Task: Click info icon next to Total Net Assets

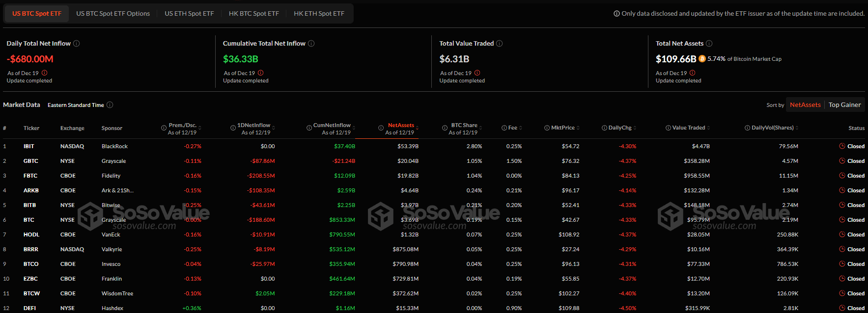Action: pyautogui.click(x=709, y=44)
